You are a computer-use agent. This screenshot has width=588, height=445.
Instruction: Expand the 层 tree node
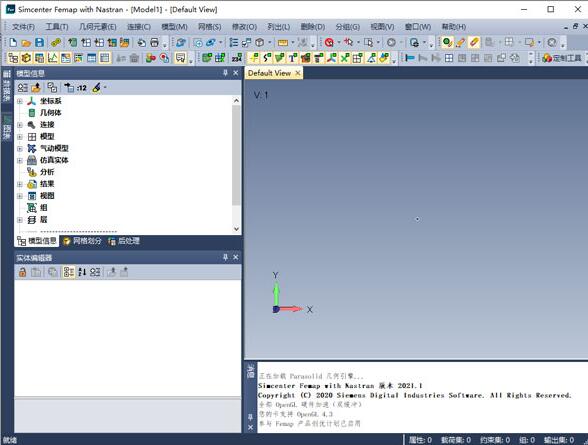pyautogui.click(x=20, y=220)
